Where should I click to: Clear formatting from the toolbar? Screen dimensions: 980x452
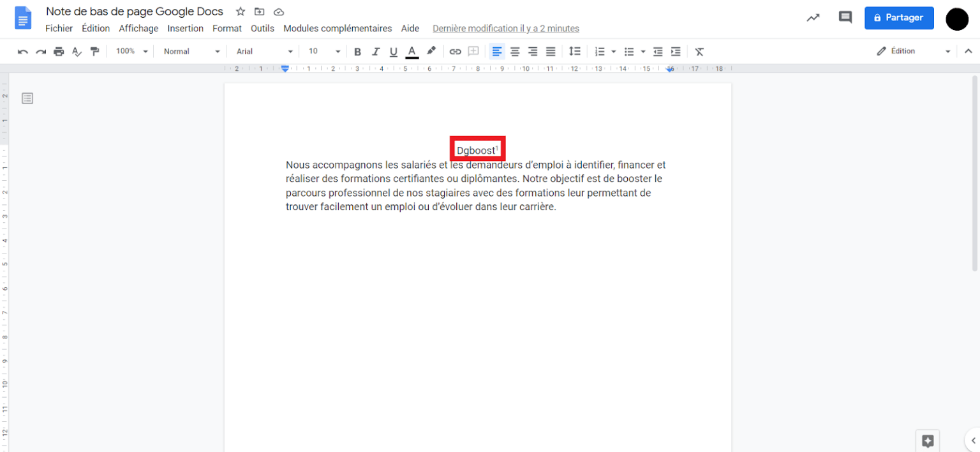point(699,52)
